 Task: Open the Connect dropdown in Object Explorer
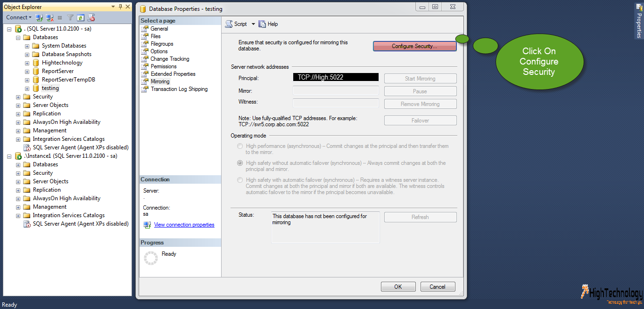point(19,17)
